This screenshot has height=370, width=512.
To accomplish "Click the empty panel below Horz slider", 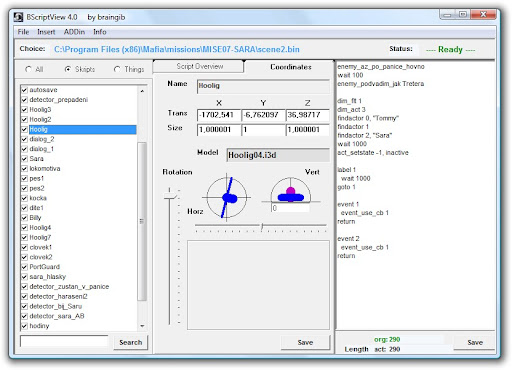I will pos(258,285).
